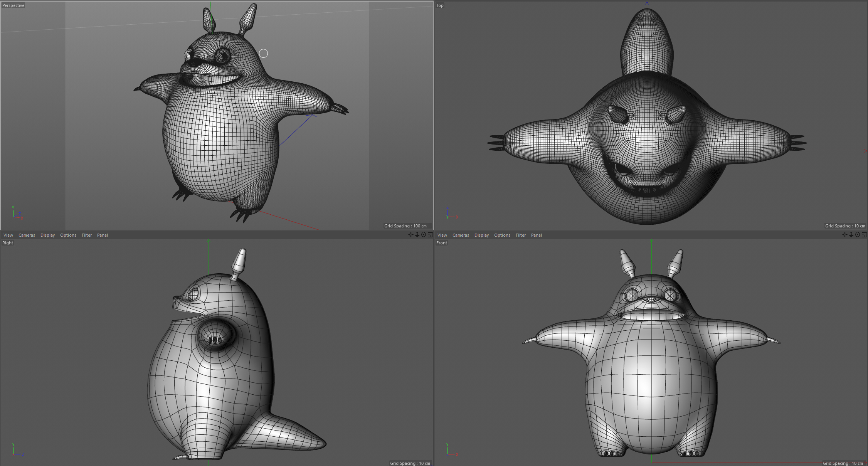Click the Perspective viewport label
The image size is (868, 466).
(13, 5)
